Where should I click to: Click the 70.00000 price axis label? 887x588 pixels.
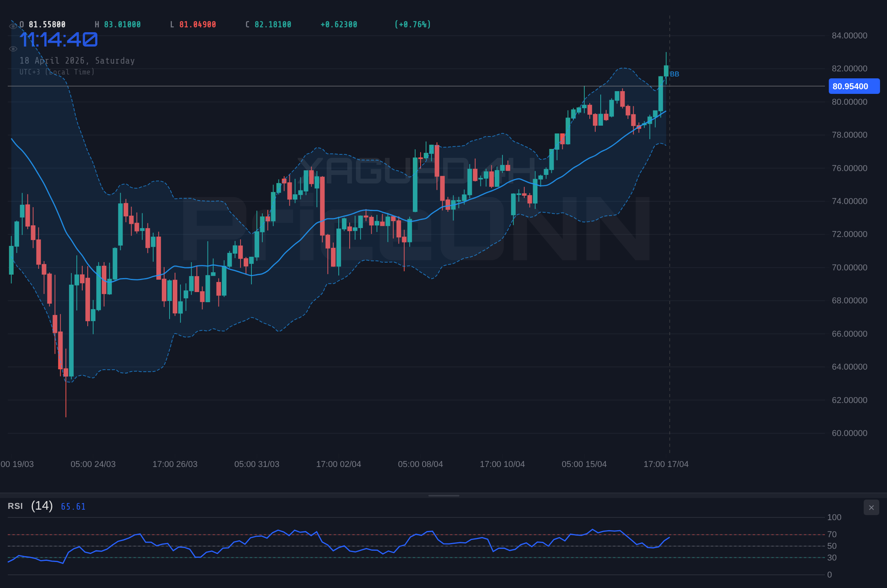pyautogui.click(x=849, y=268)
